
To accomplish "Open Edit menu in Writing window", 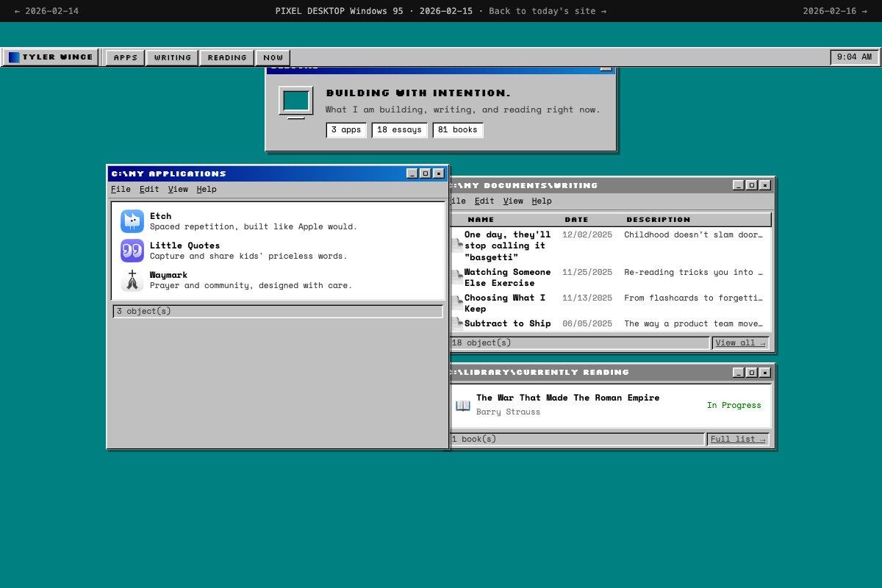I will 484,201.
